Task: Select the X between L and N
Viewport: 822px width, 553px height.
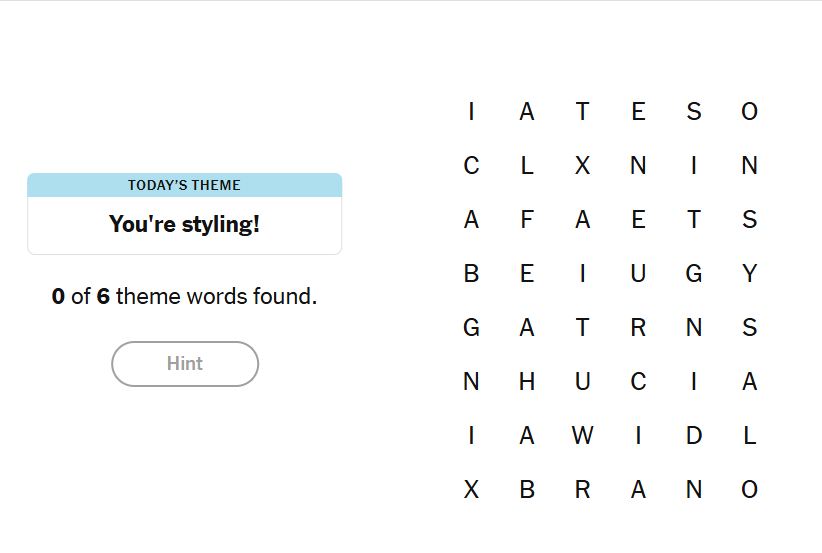Action: pyautogui.click(x=583, y=166)
